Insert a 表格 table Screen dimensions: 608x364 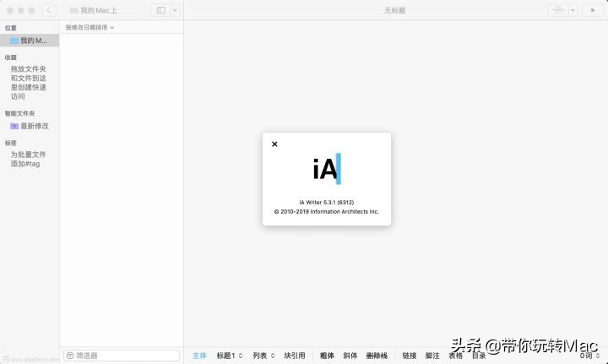[x=456, y=356]
